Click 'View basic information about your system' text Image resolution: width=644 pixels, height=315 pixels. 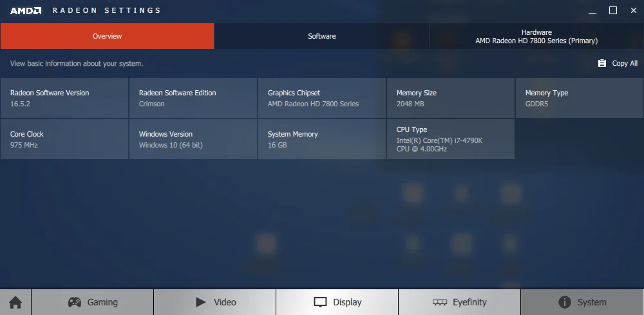(77, 64)
